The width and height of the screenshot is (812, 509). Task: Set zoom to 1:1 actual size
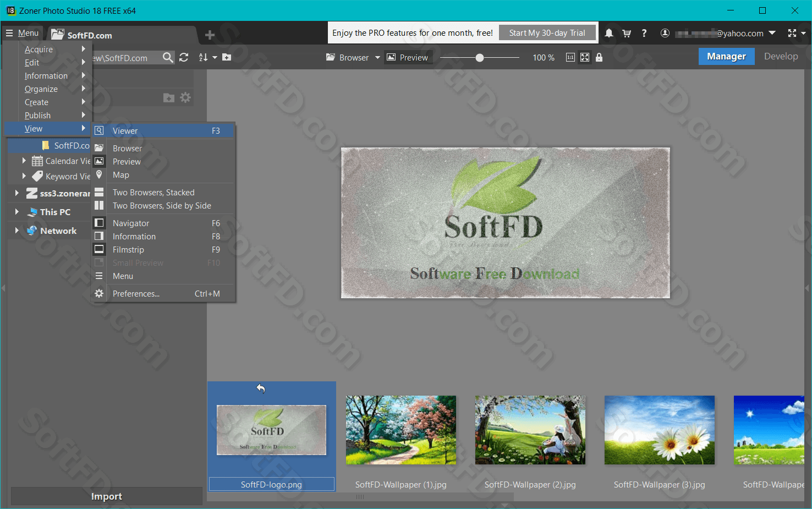[x=570, y=57]
